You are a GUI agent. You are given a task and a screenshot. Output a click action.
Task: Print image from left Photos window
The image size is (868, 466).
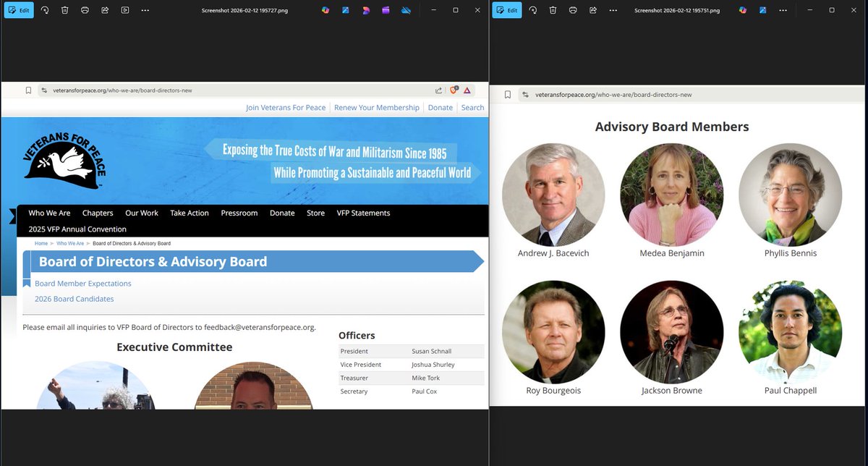click(x=85, y=10)
